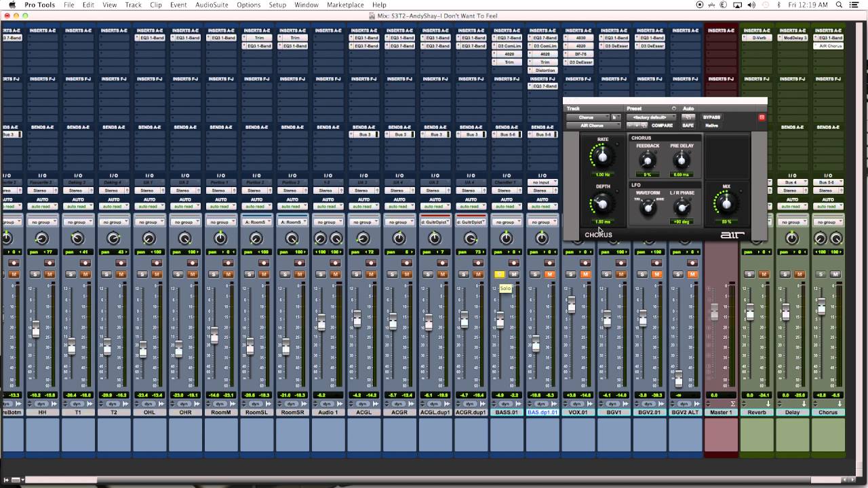Open the no input selector on BAS.dp1.01
The height and width of the screenshot is (488, 868).
541,182
